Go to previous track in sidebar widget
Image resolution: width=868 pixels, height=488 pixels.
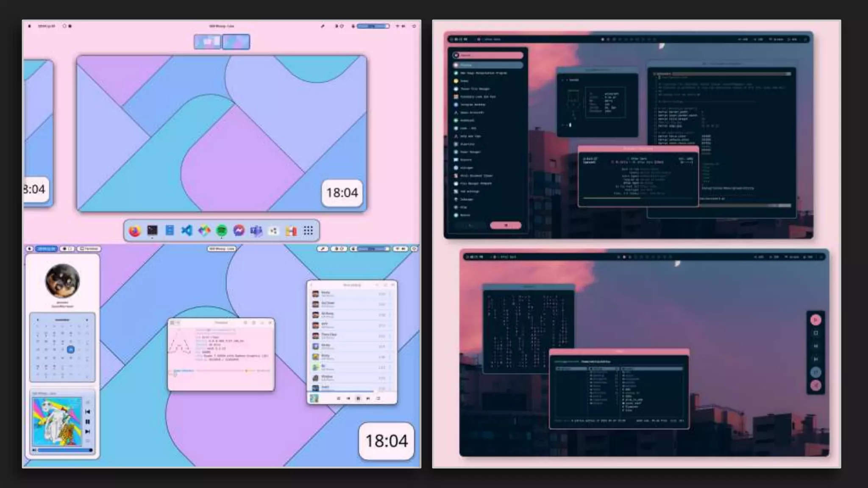(88, 411)
